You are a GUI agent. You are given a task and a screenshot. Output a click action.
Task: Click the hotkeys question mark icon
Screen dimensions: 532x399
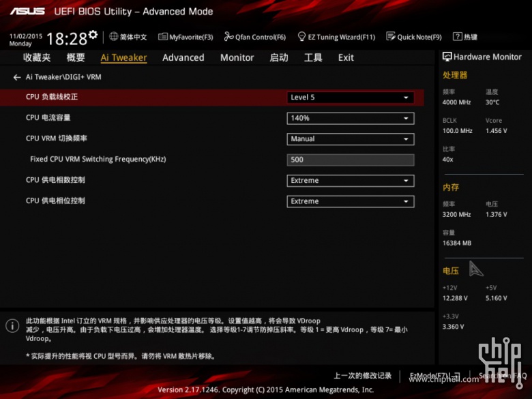(x=458, y=37)
